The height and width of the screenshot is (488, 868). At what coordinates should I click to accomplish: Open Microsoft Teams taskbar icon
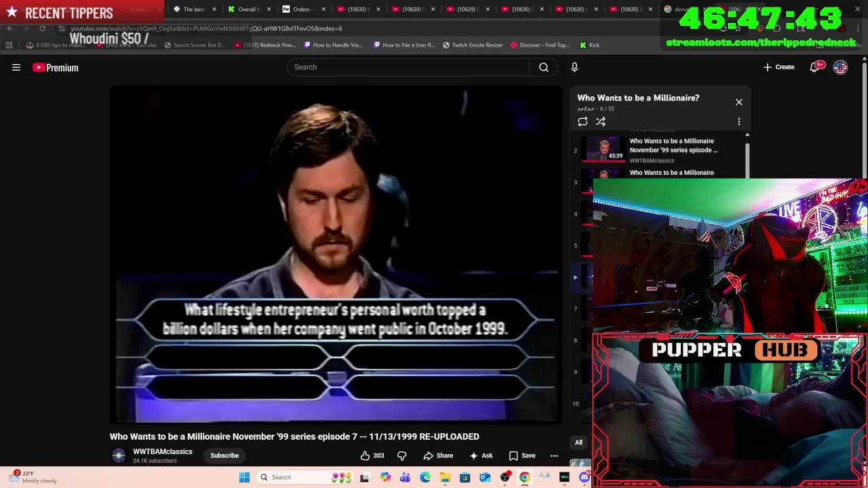406,477
